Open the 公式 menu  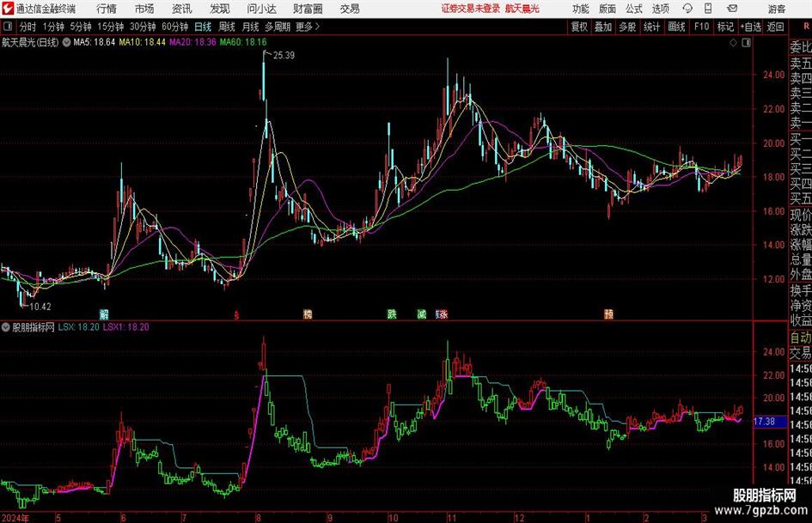[634, 9]
